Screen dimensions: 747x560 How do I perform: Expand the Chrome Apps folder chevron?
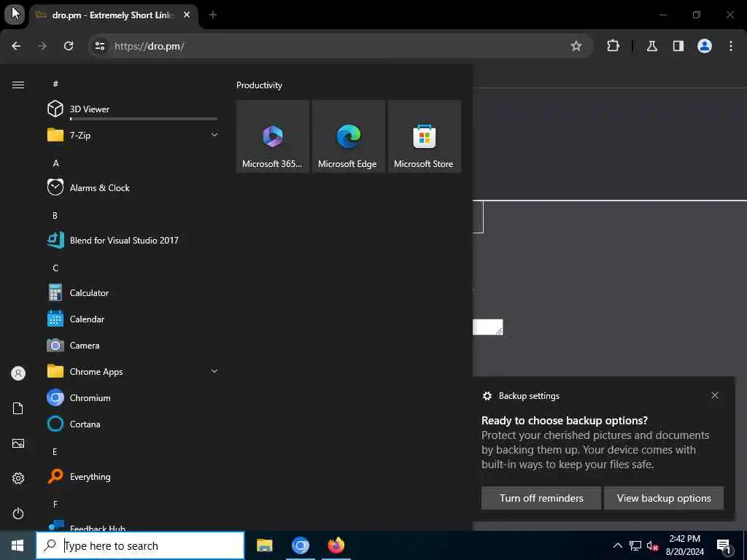pos(214,371)
